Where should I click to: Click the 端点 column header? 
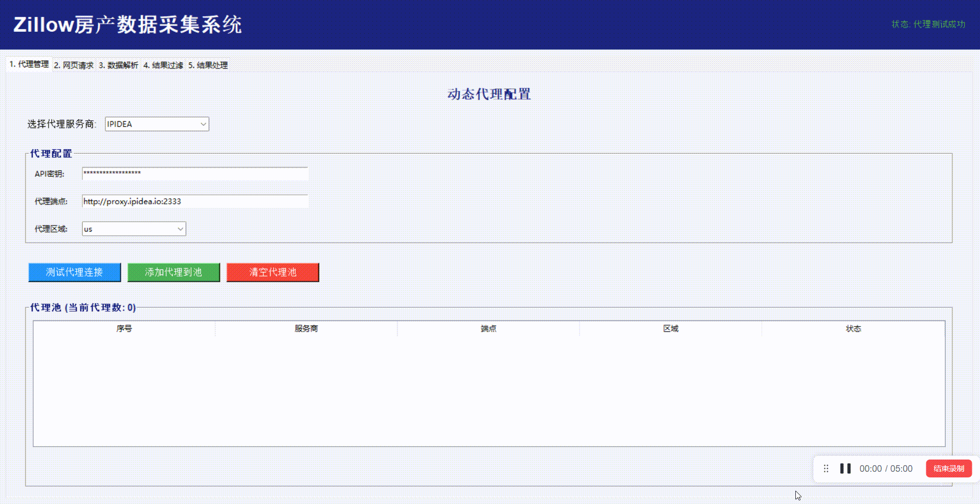(488, 329)
